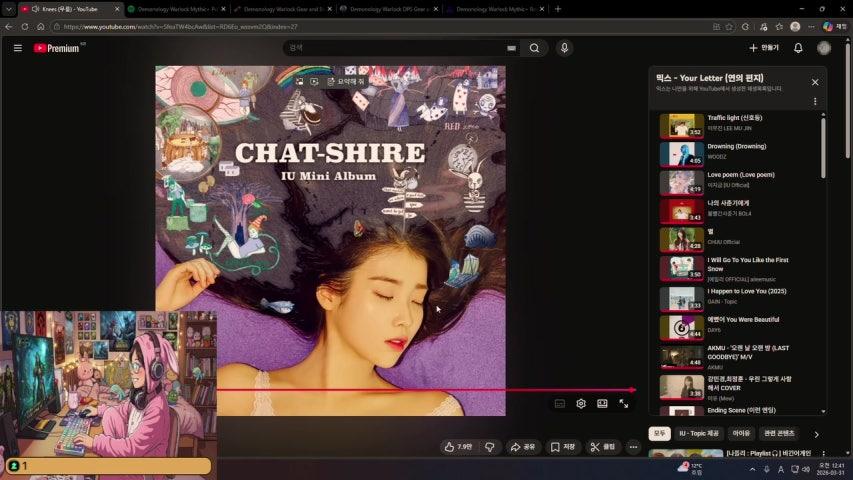
Task: Switch to the Demonology Warlock DPS Gear tab
Action: point(386,9)
